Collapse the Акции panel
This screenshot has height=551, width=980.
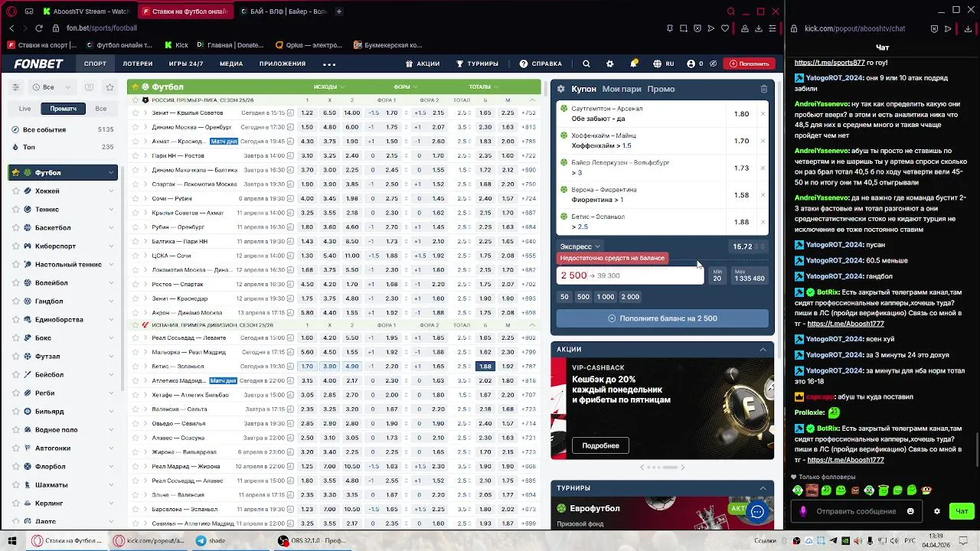[x=763, y=349]
